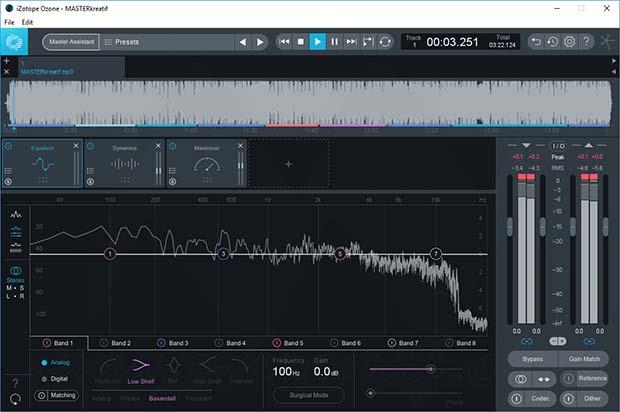Toggle Dynamics module power button
Image resolution: width=620 pixels, height=412 pixels.
coord(91,147)
